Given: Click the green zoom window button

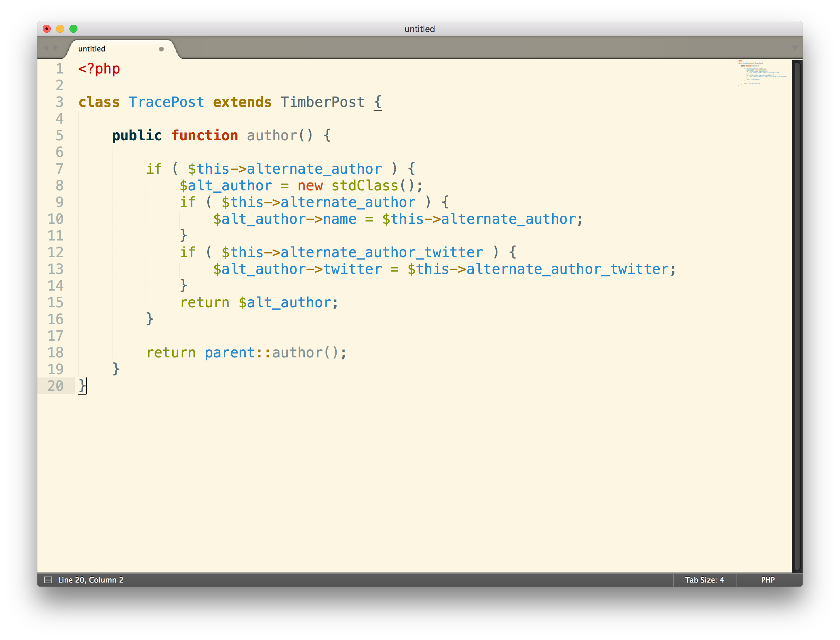Looking at the screenshot, I should [73, 29].
